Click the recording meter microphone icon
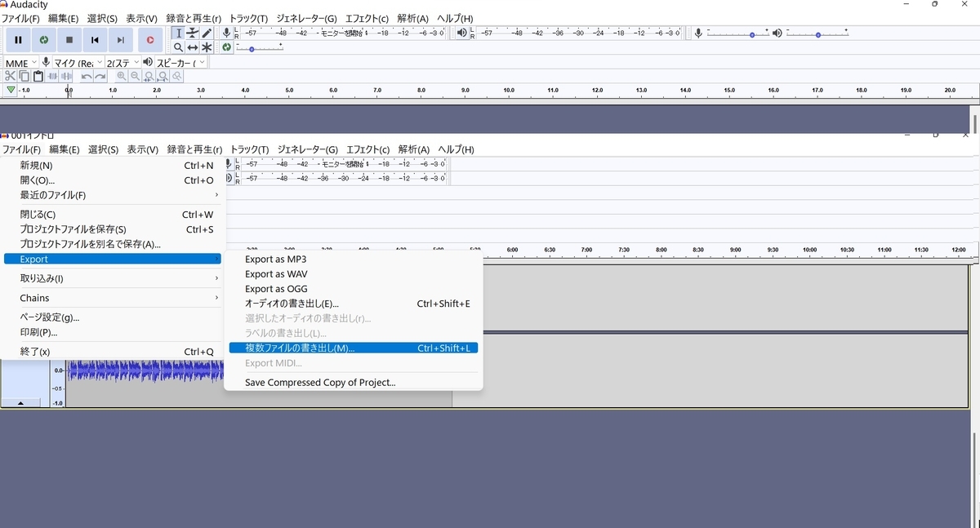Image resolution: width=980 pixels, height=528 pixels. (x=226, y=33)
